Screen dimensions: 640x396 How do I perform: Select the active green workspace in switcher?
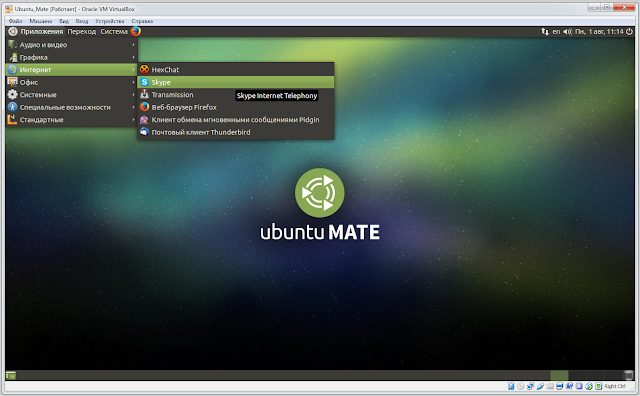(x=559, y=375)
